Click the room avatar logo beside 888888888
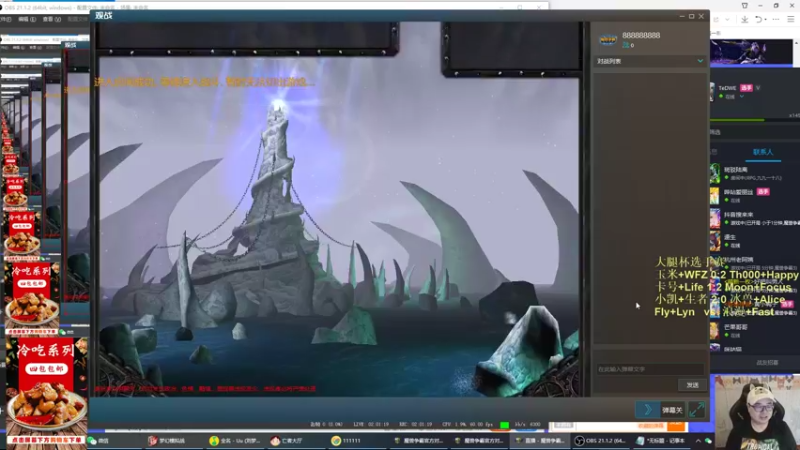 coord(608,39)
